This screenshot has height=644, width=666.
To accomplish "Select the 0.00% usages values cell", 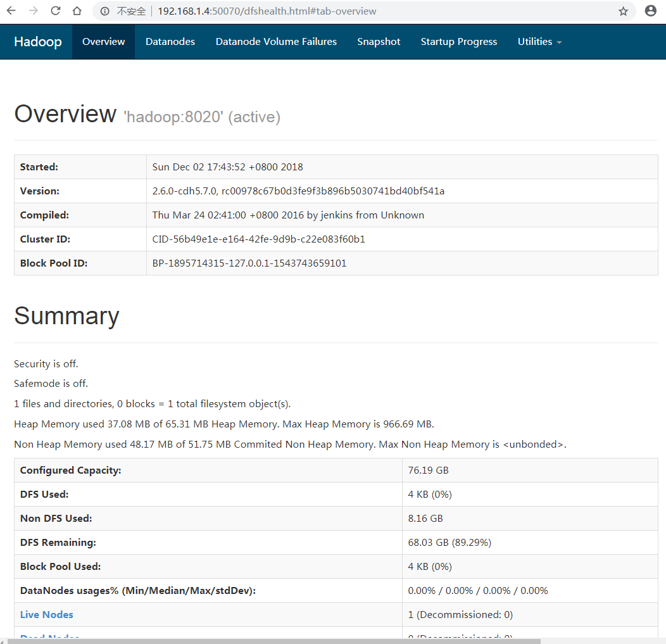I will 530,591.
